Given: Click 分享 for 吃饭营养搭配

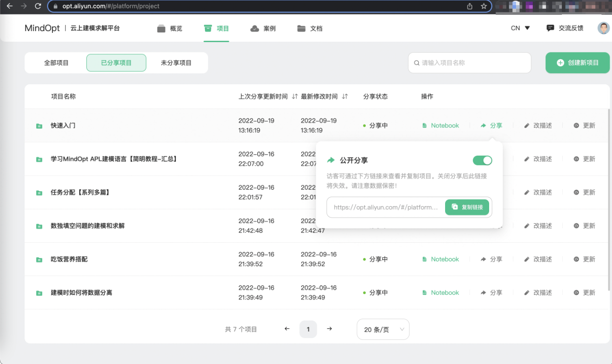Looking at the screenshot, I should coord(491,259).
